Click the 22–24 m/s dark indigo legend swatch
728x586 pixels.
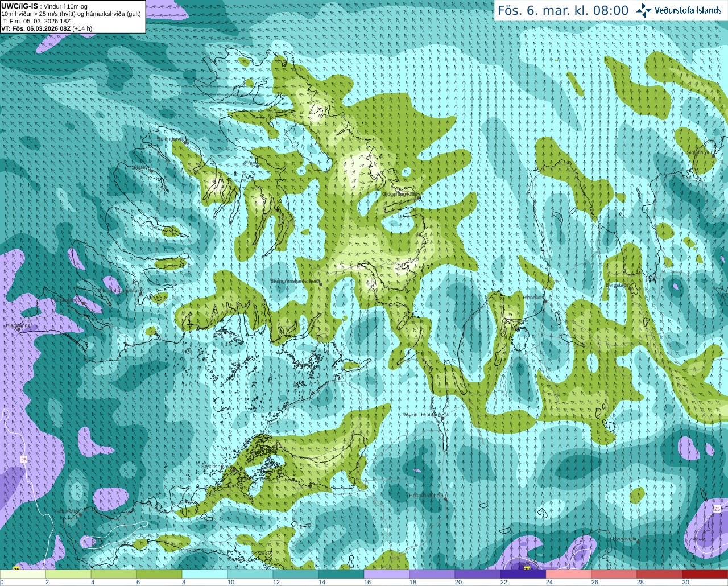(523, 574)
